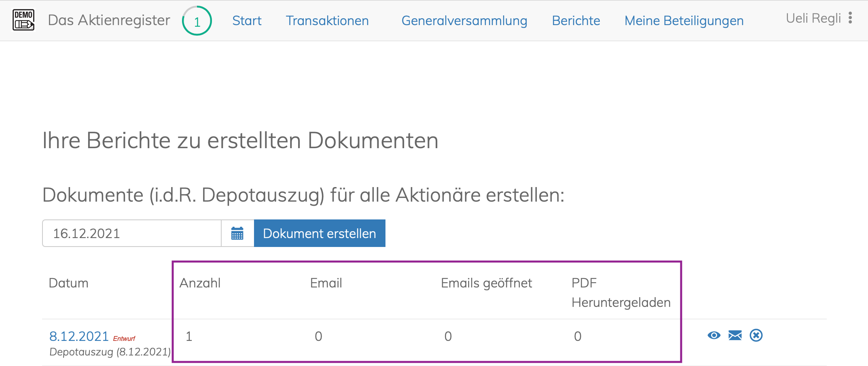The image size is (868, 366).
Task: Open the Start menu item
Action: coord(247,21)
